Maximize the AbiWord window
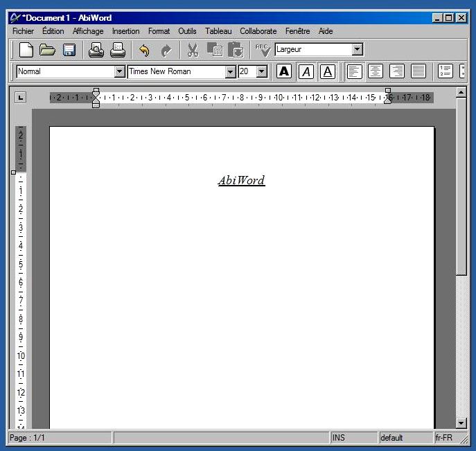Viewport: 476px width, 451px height. [448, 18]
